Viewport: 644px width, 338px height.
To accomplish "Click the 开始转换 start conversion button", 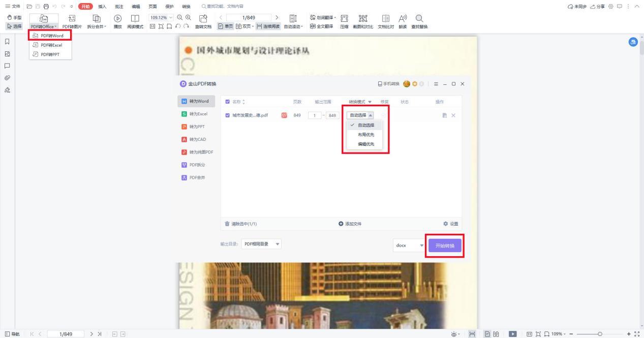I will tap(445, 246).
